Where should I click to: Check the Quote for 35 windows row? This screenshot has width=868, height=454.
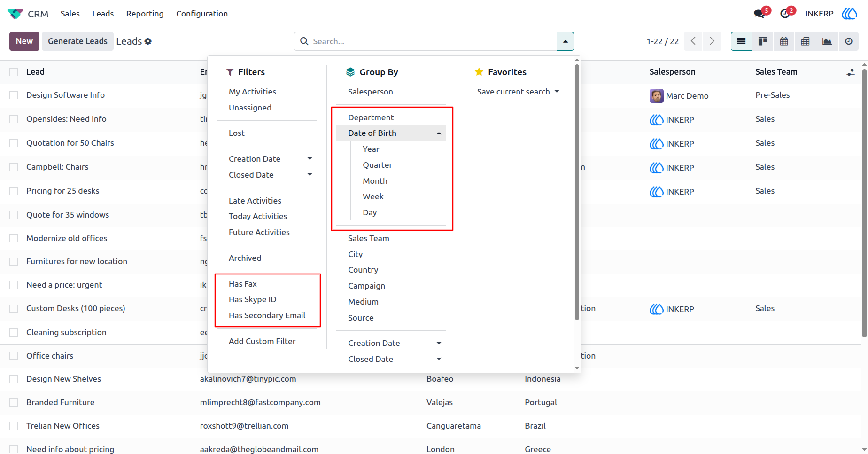[x=14, y=215]
